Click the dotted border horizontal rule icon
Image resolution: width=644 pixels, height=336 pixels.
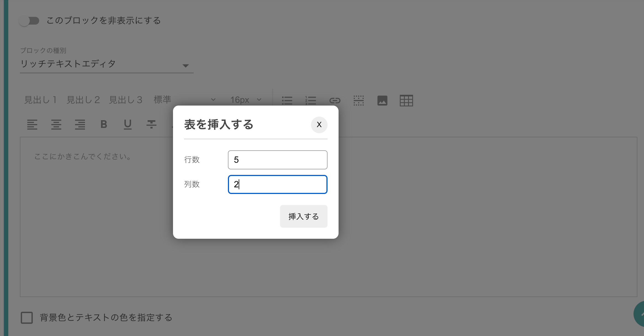pyautogui.click(x=358, y=100)
